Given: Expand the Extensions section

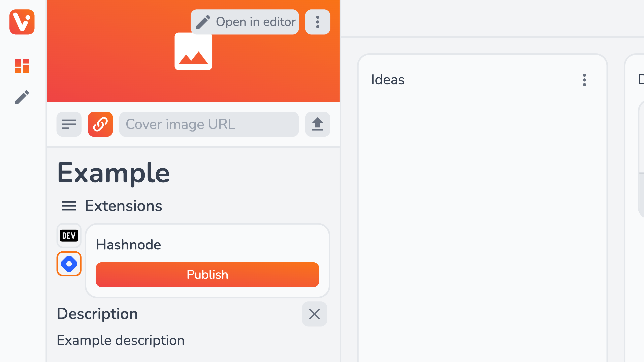Looking at the screenshot, I should coord(112,206).
